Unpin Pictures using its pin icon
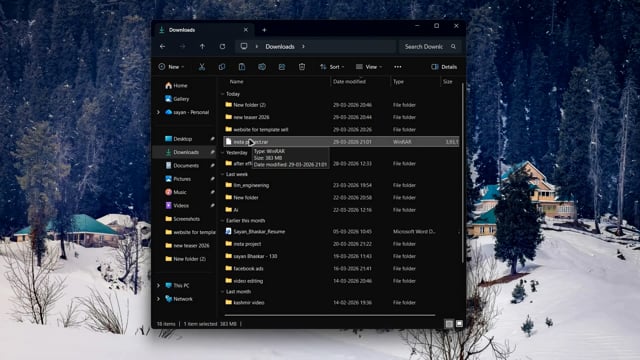Viewport: 640px width, 360px height. [212, 179]
